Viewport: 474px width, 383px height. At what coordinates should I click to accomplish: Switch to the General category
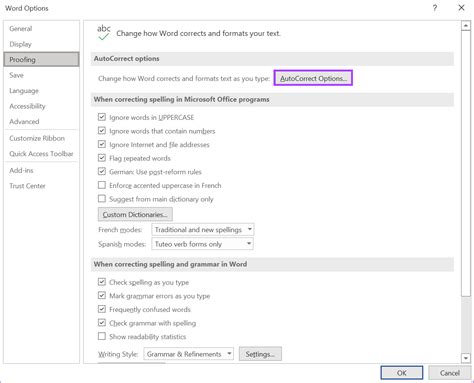click(x=21, y=29)
